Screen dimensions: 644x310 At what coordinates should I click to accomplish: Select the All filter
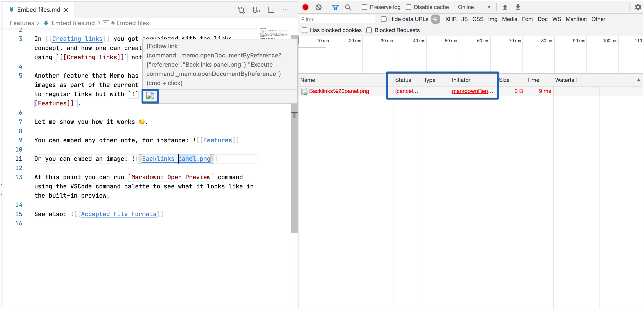tap(435, 19)
